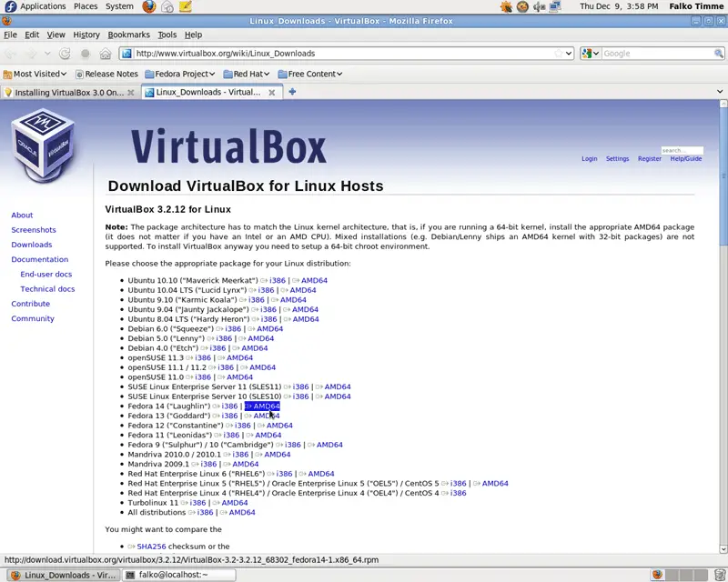The height and width of the screenshot is (582, 728).
Task: Open the notes launcher icon in the top panel
Action: tap(186, 6)
